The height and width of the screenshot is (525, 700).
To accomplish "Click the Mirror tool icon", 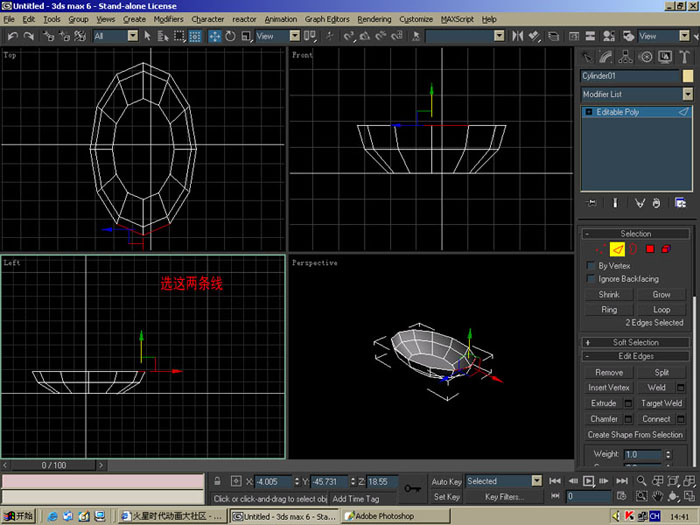I will point(517,36).
